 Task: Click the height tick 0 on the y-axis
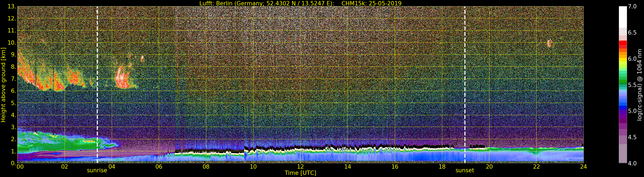pyautogui.click(x=13, y=163)
